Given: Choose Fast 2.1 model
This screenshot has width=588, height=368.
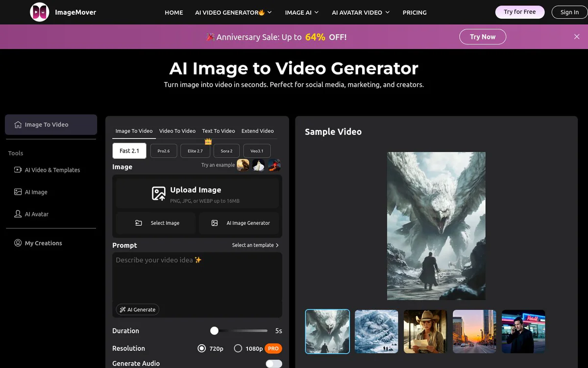Looking at the screenshot, I should click(129, 151).
